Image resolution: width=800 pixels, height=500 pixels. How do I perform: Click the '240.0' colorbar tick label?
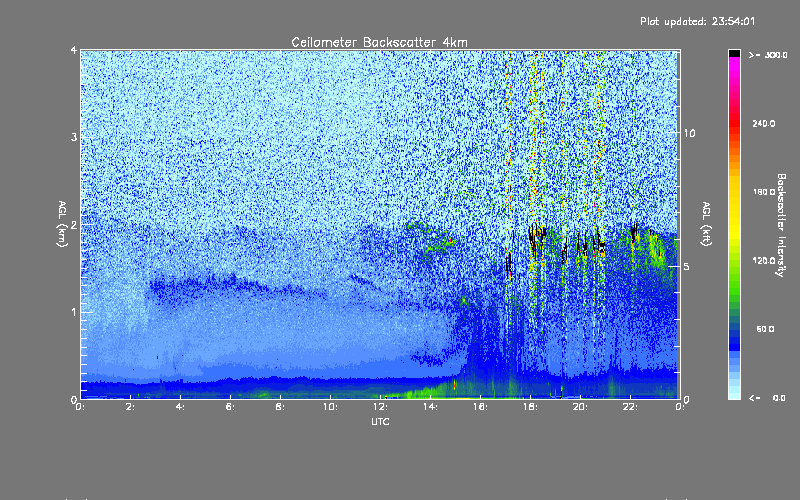pyautogui.click(x=764, y=123)
